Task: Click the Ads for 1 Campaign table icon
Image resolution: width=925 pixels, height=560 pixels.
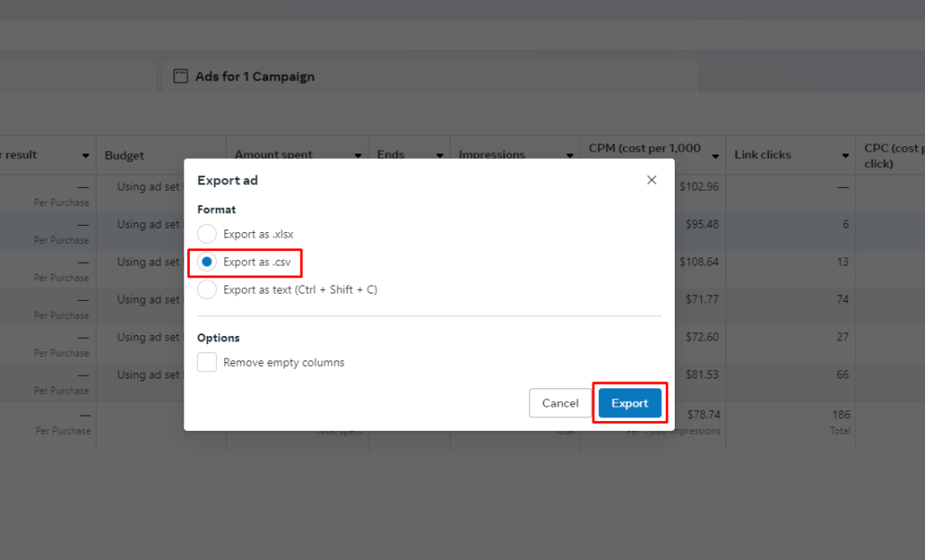Action: tap(181, 76)
